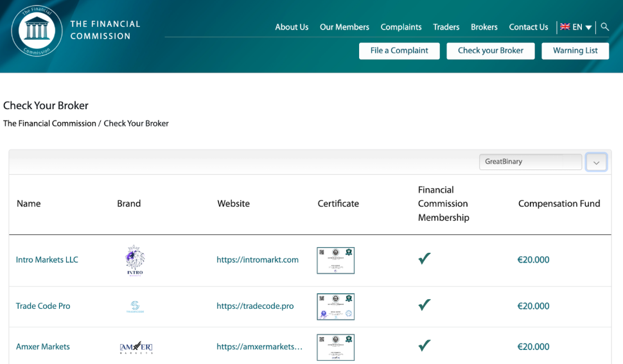Click the Financial Commission logo emblem
This screenshot has width=623, height=364.
pos(37,31)
